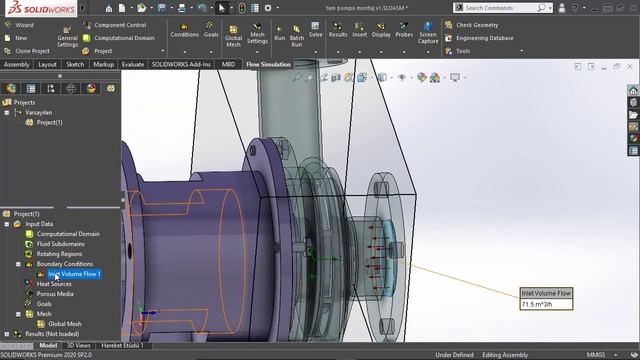Viewport: 640px width, 360px height.
Task: Run Check Geometry
Action: point(472,25)
